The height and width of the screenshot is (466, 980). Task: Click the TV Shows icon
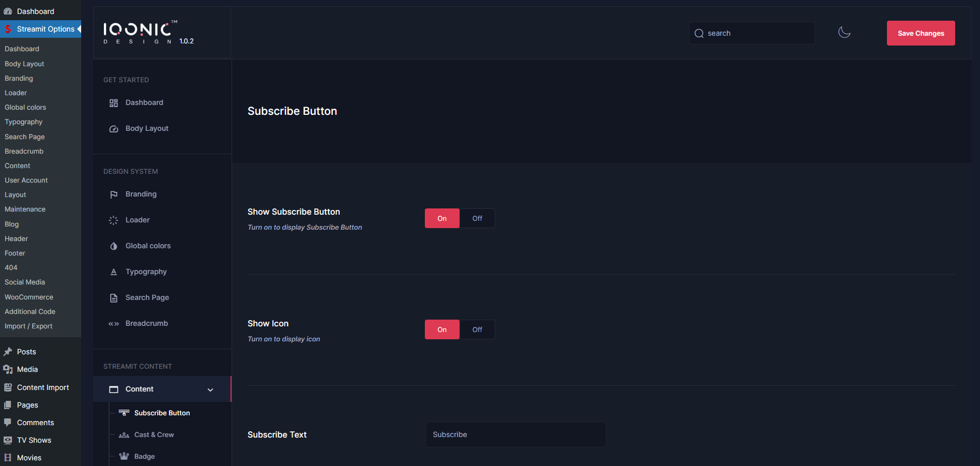[8, 440]
